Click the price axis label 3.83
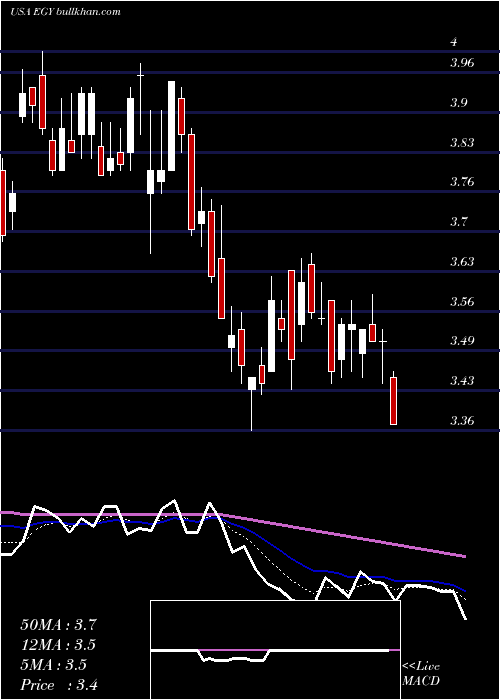500x700 pixels. tap(462, 142)
